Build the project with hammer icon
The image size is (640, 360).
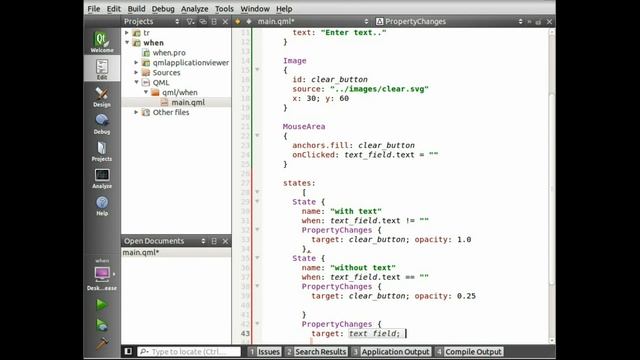(x=102, y=344)
